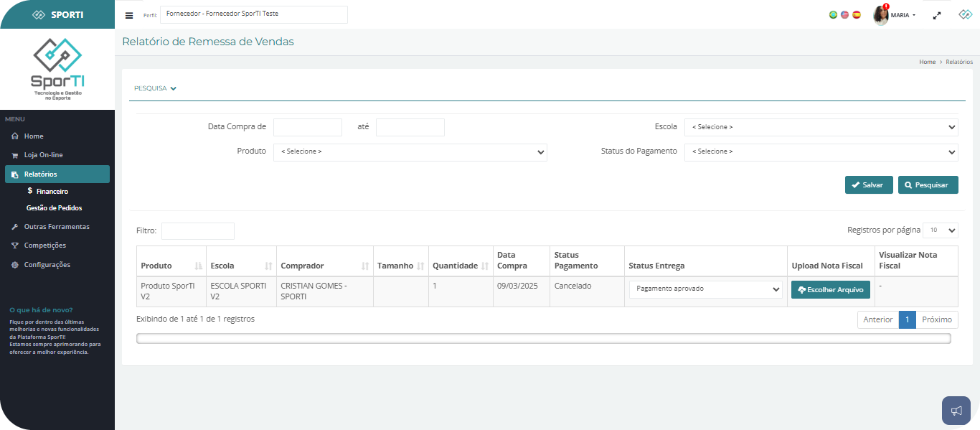The height and width of the screenshot is (430, 980).
Task: Click the fullscreen expand arrows icon
Action: pyautogui.click(x=937, y=15)
